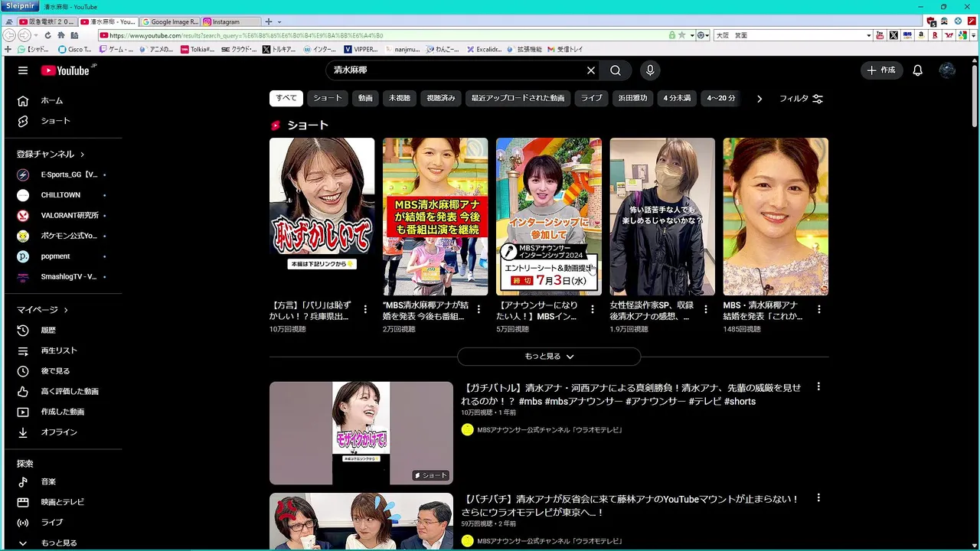The image size is (980, 551).
Task: Open a new browser tab with plus
Action: (x=269, y=21)
